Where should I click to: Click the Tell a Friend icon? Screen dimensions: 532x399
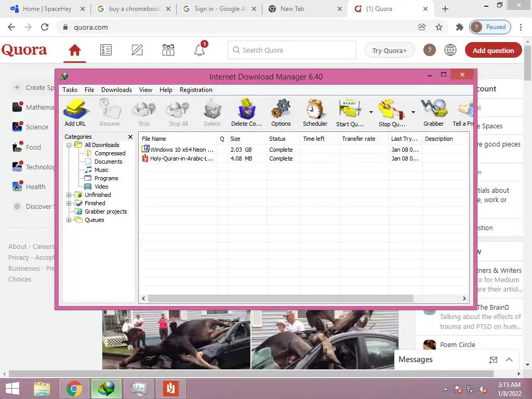click(x=463, y=113)
